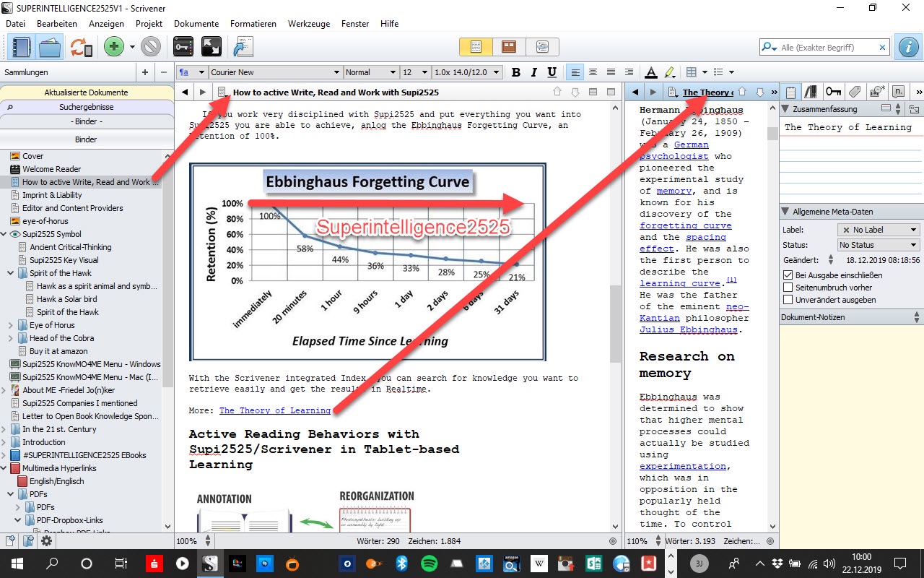Enable 'Seitenumbruch vorher' checkbox
Screen dimensions: 924x578
click(x=788, y=288)
